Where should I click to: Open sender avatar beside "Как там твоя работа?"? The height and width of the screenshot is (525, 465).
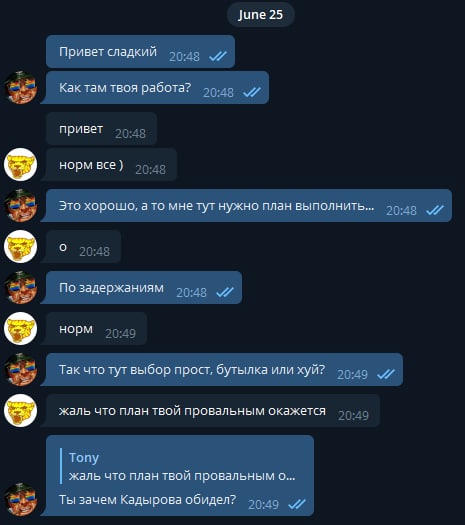[x=21, y=87]
